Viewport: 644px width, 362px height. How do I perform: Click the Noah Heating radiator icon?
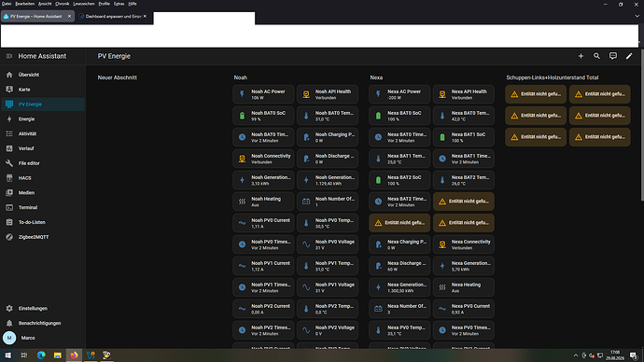(x=243, y=202)
